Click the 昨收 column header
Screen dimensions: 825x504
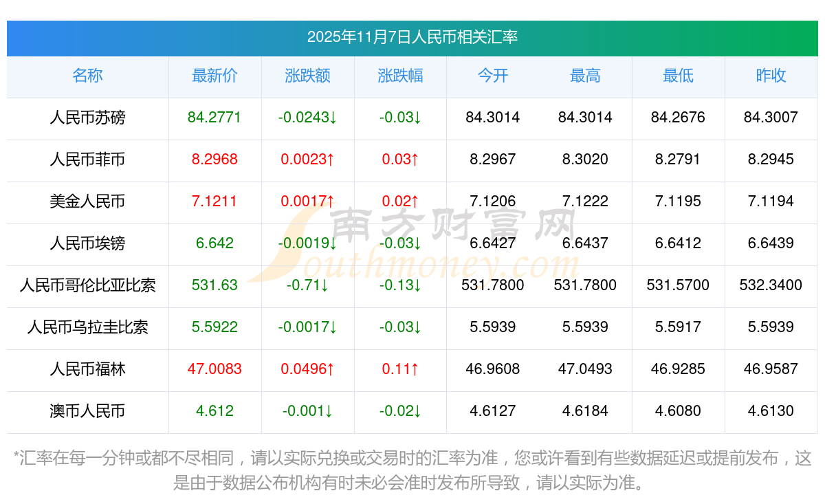pyautogui.click(x=771, y=76)
